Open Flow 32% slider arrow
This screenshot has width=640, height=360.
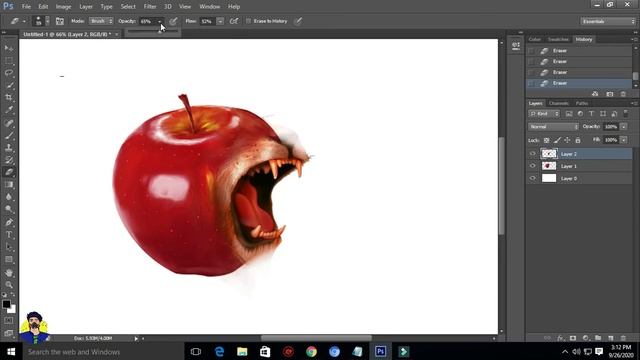220,21
